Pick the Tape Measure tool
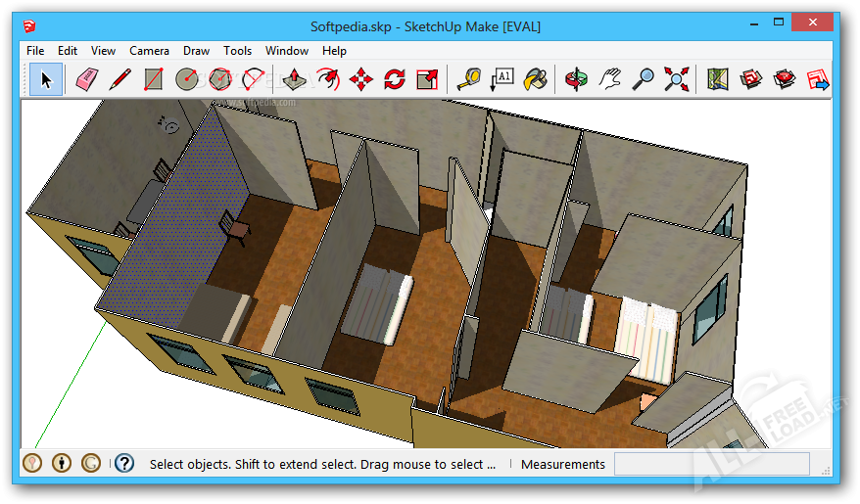Screen dimensions: 860x504 469,78
